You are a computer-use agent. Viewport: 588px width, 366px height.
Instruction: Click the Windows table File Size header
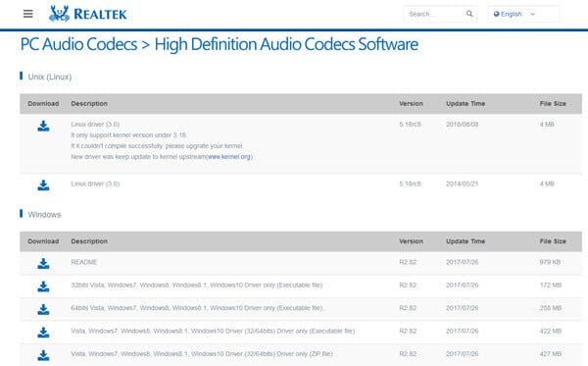point(553,241)
